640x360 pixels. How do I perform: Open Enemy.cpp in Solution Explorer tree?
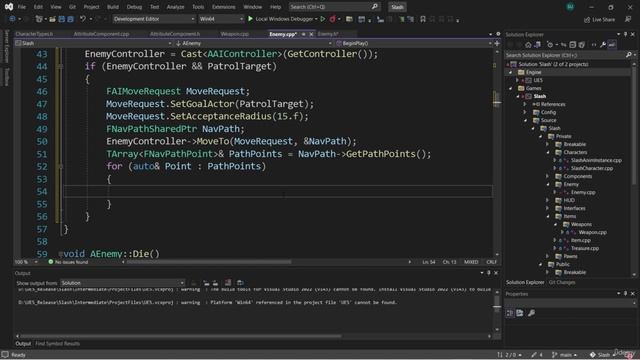click(x=583, y=192)
